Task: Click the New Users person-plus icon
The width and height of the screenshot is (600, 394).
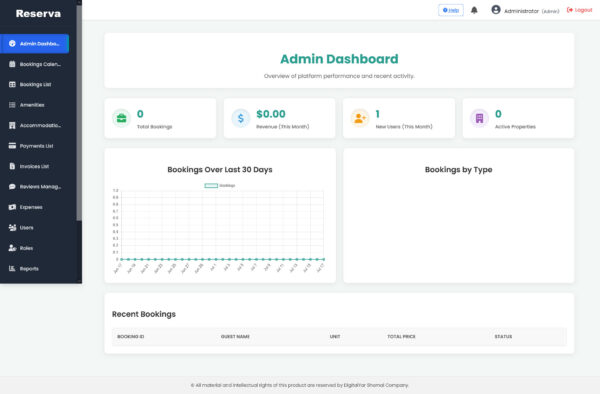Action: click(x=360, y=118)
